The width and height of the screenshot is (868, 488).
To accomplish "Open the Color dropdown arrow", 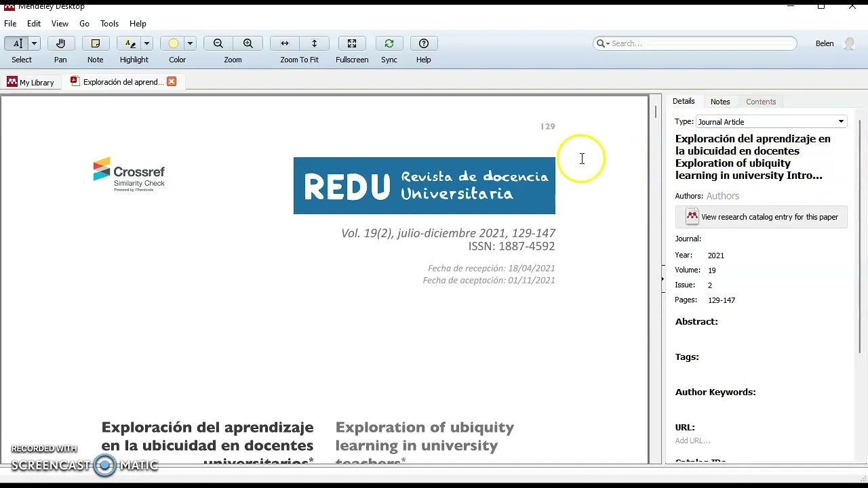I will 190,43.
